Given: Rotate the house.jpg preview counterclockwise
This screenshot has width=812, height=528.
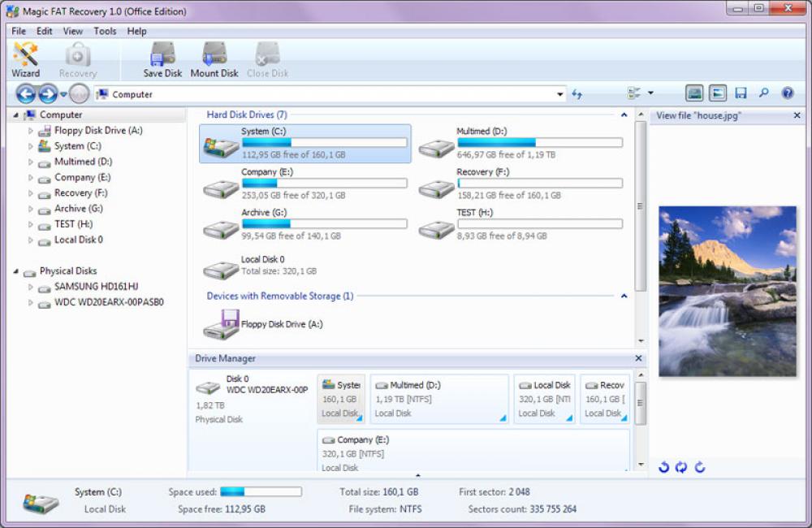Looking at the screenshot, I should (x=663, y=467).
